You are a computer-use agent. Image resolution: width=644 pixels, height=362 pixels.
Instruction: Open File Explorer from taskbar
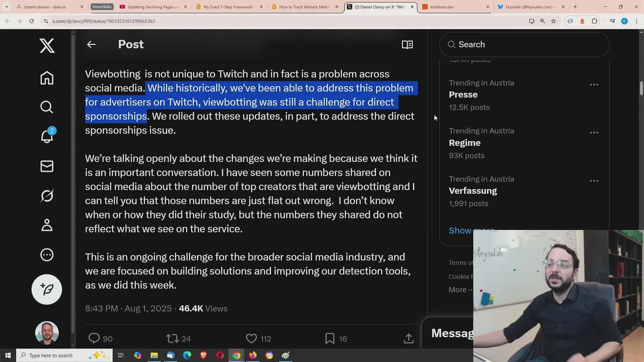[154, 355]
